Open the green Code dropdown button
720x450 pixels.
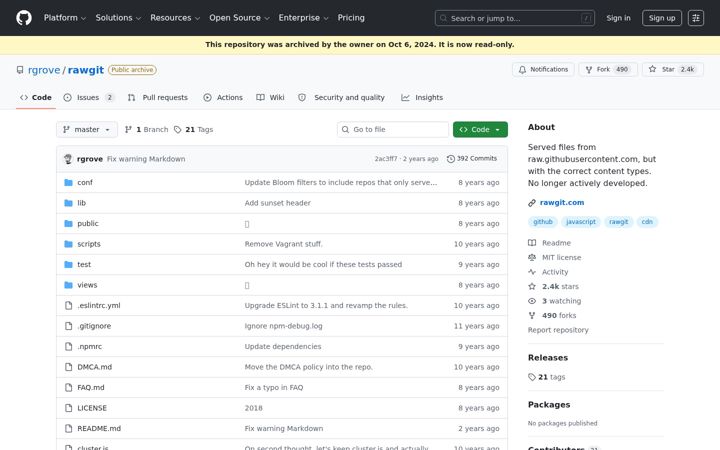[480, 130]
